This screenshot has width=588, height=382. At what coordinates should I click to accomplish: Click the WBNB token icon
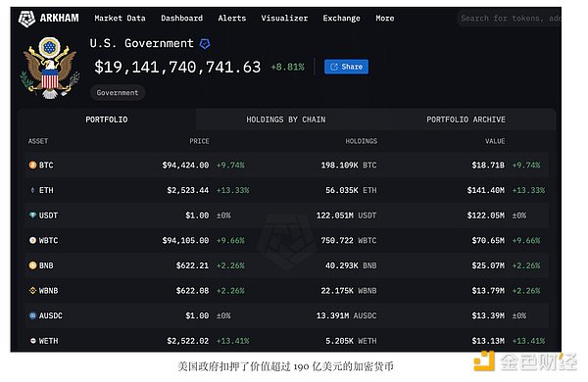point(32,291)
